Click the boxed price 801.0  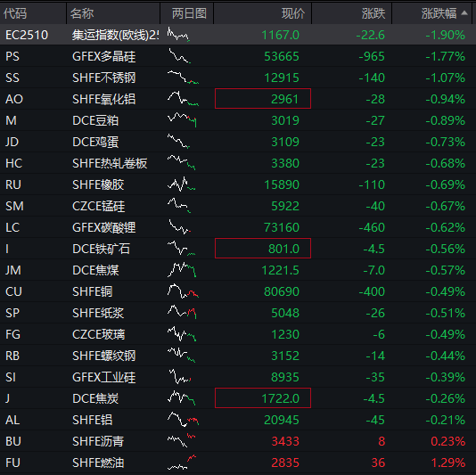tap(263, 249)
